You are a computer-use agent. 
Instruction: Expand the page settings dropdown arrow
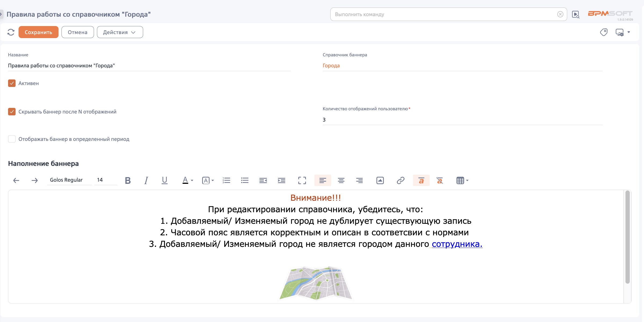click(x=629, y=32)
